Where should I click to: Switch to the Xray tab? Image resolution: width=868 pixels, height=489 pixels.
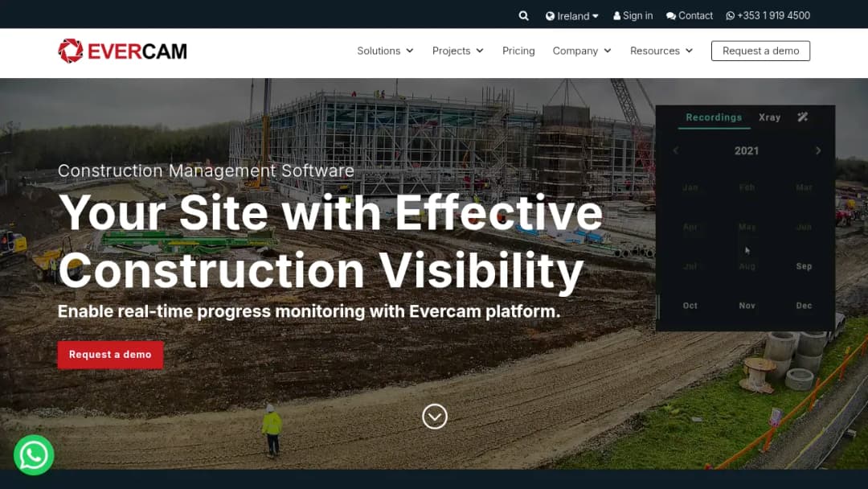(x=769, y=117)
